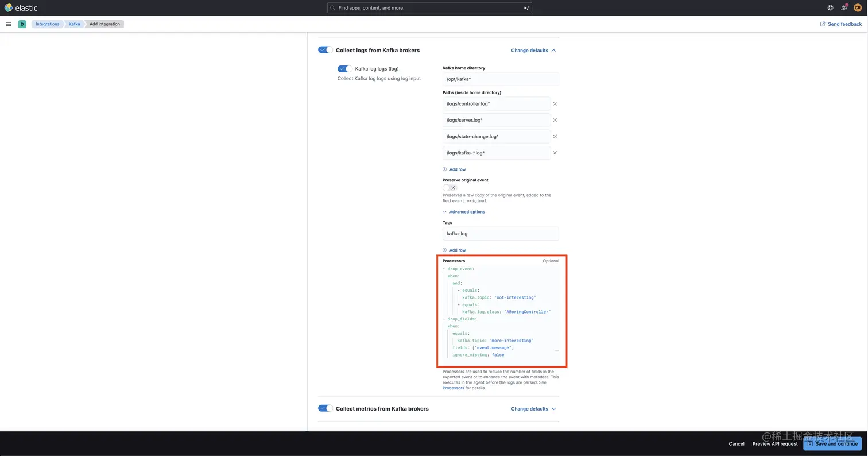Screen dimensions: 868x456
Task: Add row under the Paths list
Action: 454,169
